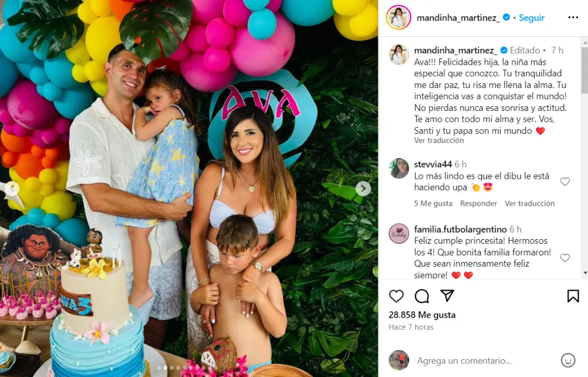
Task: Follow the account with Seguir
Action: (x=531, y=18)
